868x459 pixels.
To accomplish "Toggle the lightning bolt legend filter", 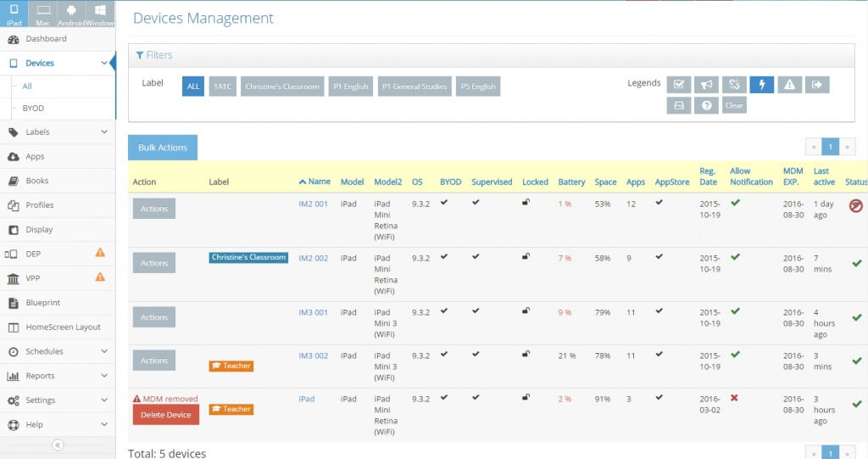I will click(x=762, y=85).
